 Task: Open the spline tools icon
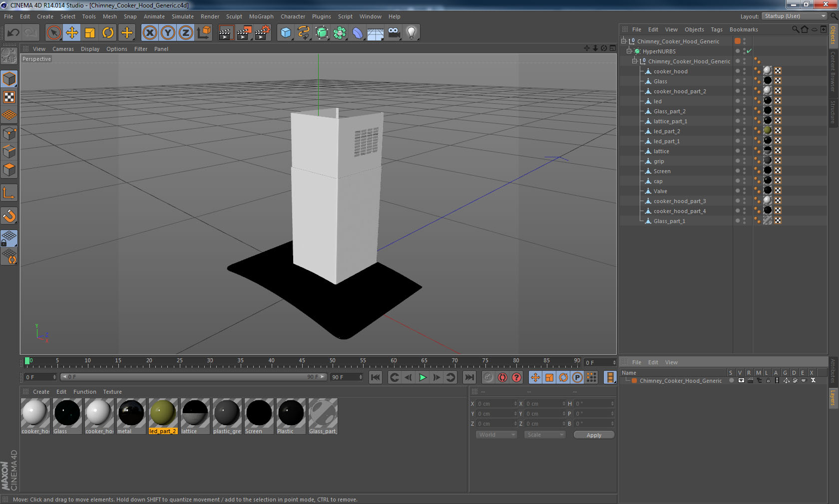click(304, 33)
